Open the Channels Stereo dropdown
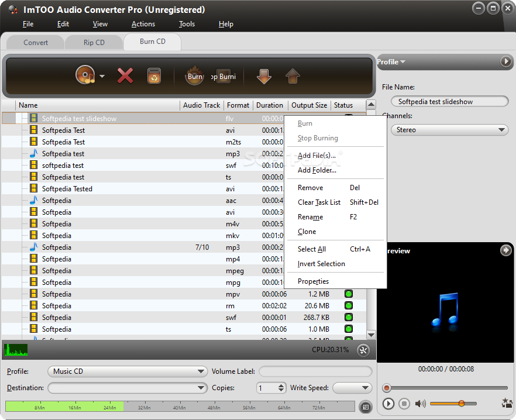The image size is (516, 420). 449,130
